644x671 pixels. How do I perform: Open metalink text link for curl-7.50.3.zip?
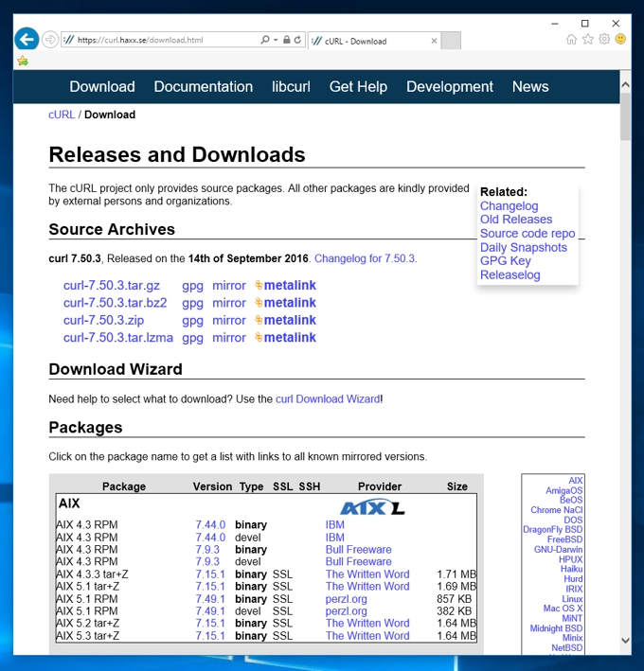tap(290, 320)
